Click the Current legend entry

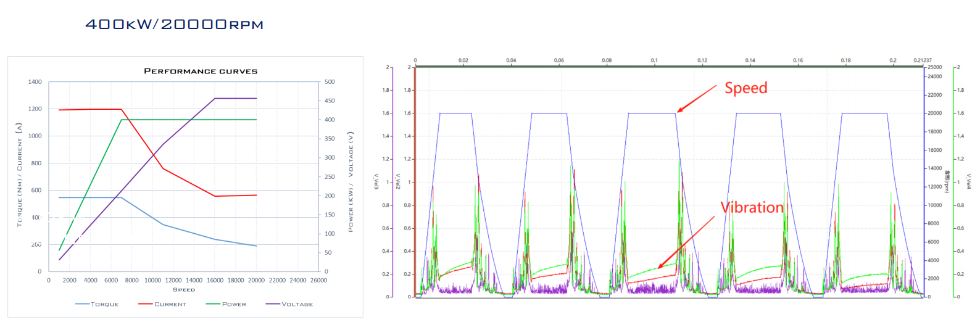click(162, 304)
